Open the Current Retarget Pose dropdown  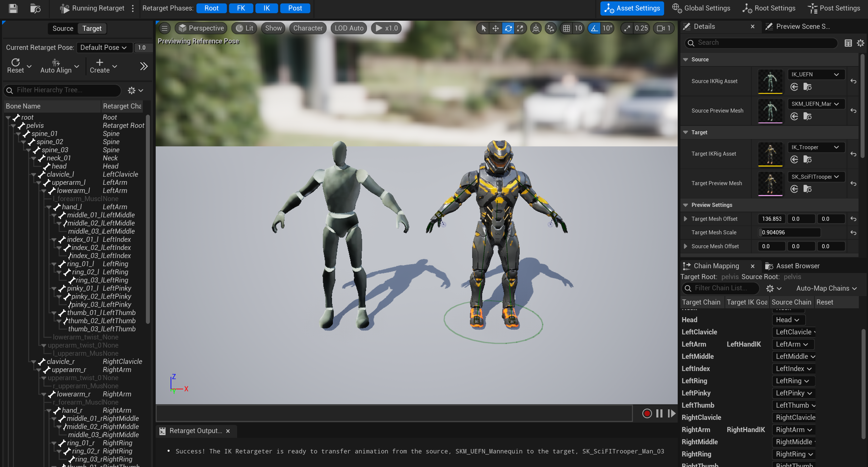[103, 47]
